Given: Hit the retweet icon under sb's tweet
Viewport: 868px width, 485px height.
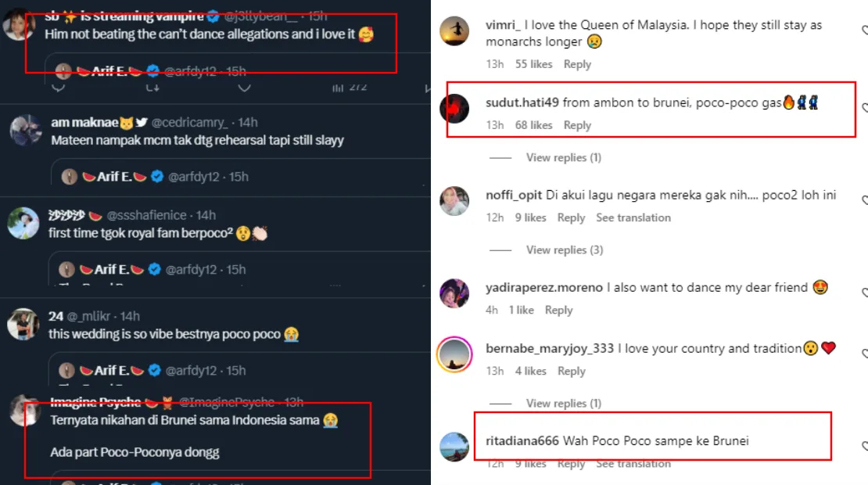Looking at the screenshot, I should pos(154,88).
